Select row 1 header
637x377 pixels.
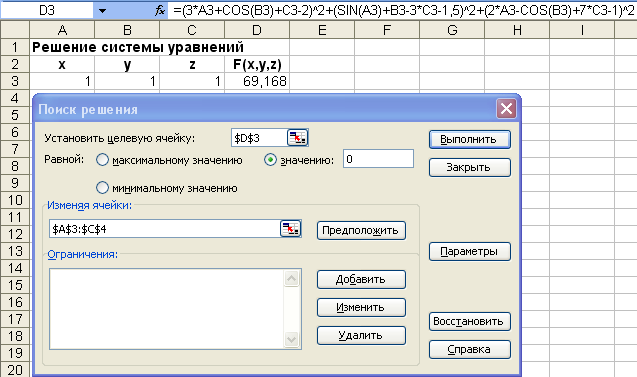15,47
